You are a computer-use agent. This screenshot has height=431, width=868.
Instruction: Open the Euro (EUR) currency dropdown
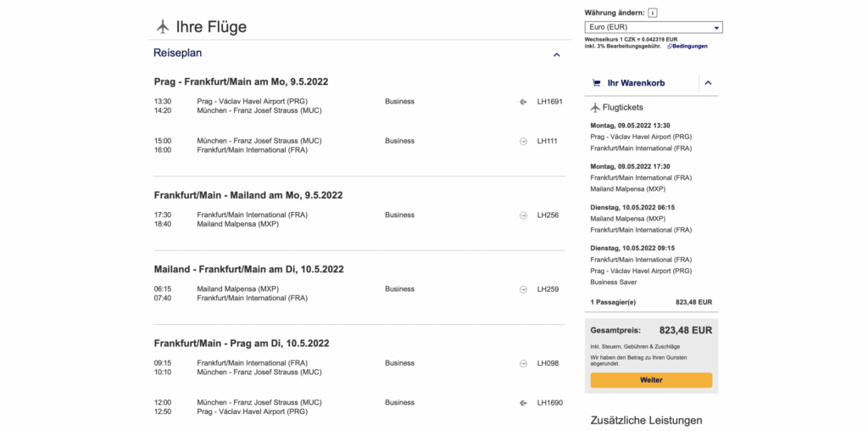click(x=653, y=27)
